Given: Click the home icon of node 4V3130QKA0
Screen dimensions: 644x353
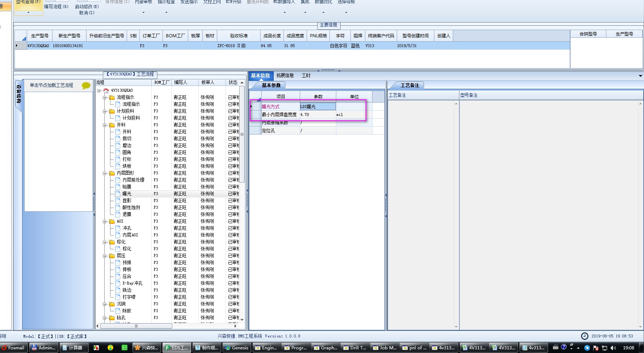Looking at the screenshot, I should 106,90.
